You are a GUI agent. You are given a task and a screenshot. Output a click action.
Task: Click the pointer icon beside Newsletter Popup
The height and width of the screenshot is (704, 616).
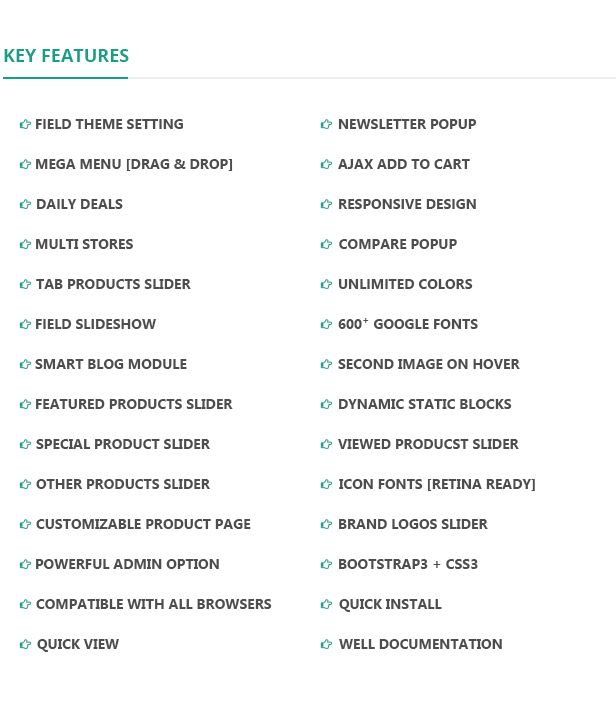pos(326,124)
